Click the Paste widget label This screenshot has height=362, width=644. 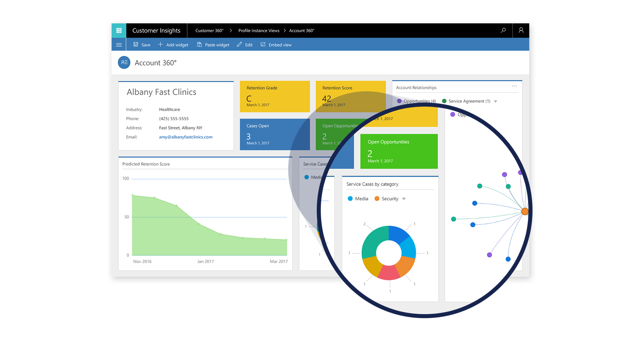(217, 45)
